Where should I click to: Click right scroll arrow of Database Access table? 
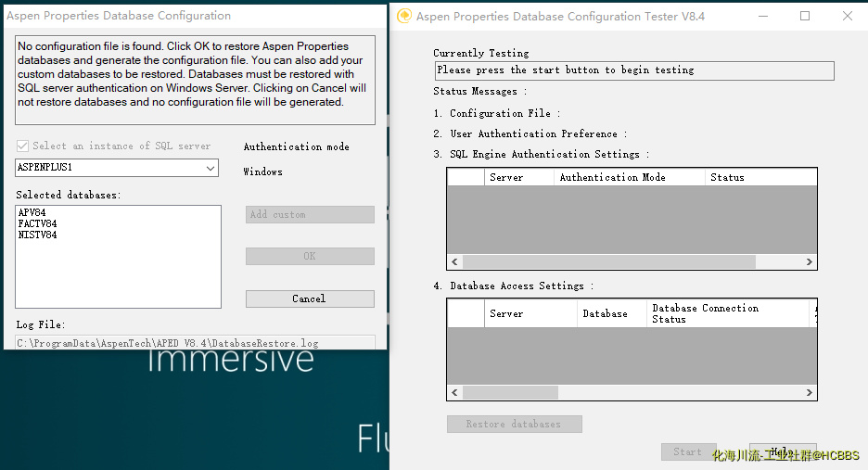click(810, 392)
